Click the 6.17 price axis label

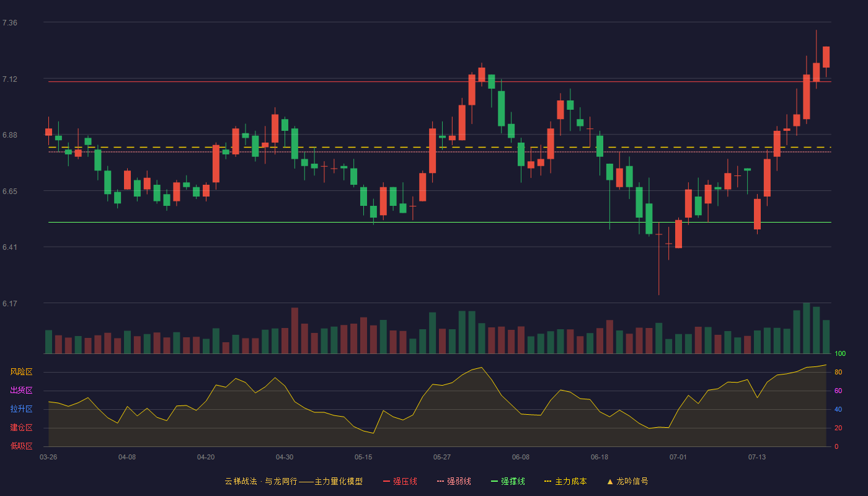[10, 304]
